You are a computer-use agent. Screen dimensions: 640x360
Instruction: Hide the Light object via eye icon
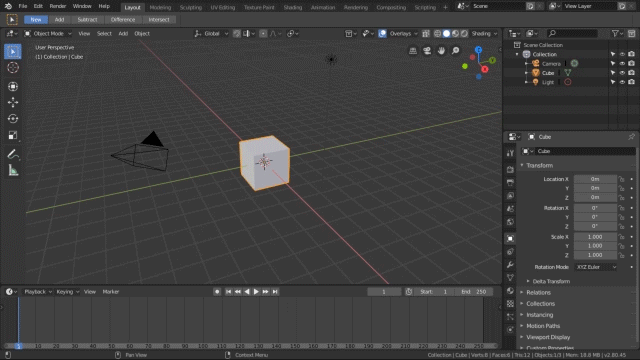coord(622,82)
